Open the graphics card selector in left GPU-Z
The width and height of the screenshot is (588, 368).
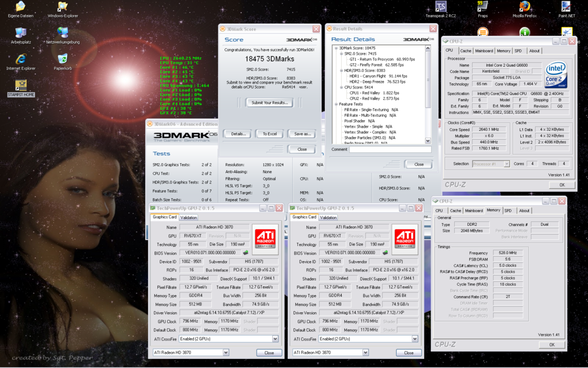[x=226, y=352]
